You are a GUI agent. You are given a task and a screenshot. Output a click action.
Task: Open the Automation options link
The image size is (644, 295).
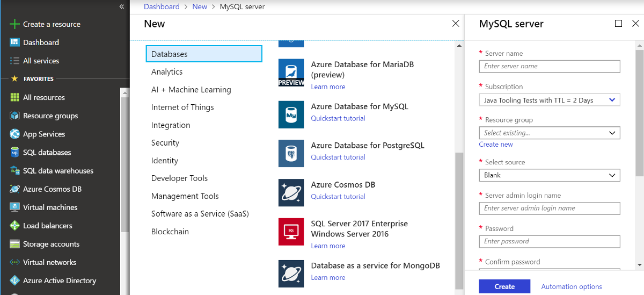point(572,287)
